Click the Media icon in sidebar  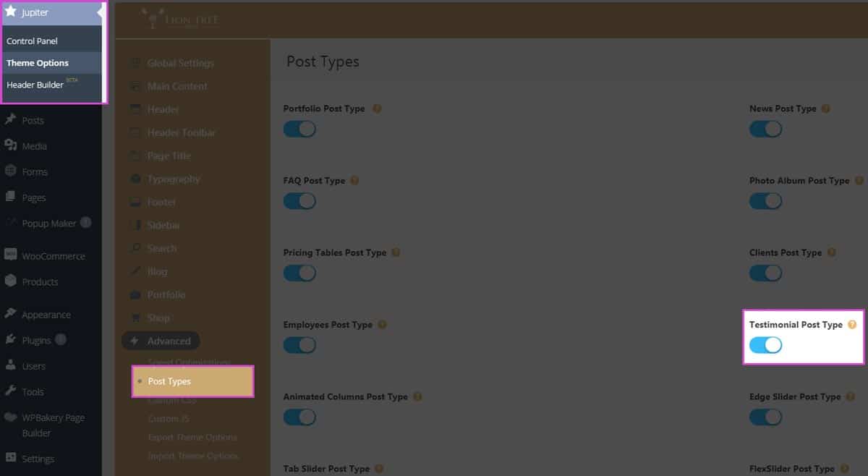11,146
